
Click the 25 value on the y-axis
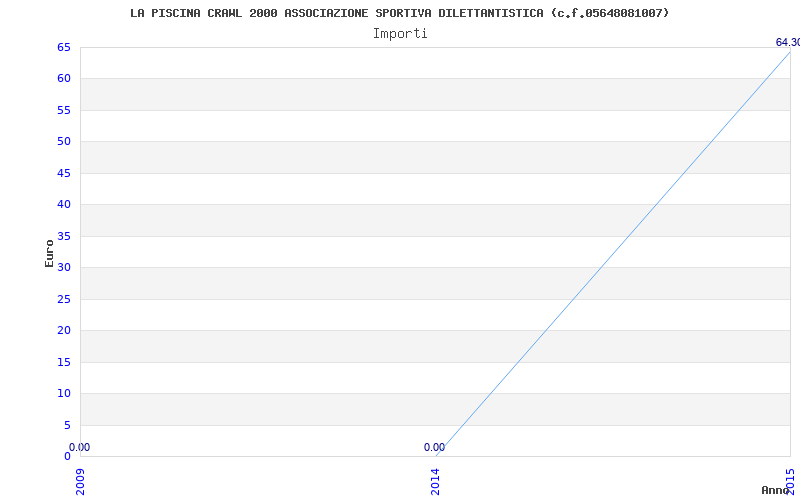[64, 299]
